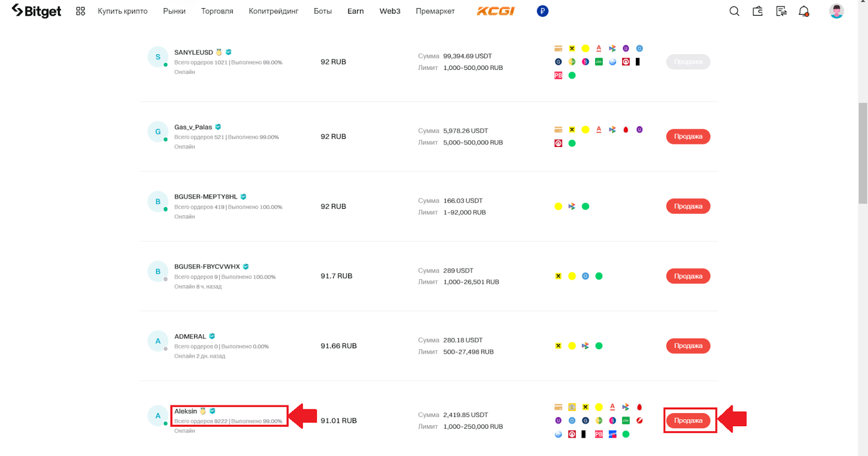Click limit 5,000–500,000 RUB
The width and height of the screenshot is (868, 456).
tap(473, 143)
